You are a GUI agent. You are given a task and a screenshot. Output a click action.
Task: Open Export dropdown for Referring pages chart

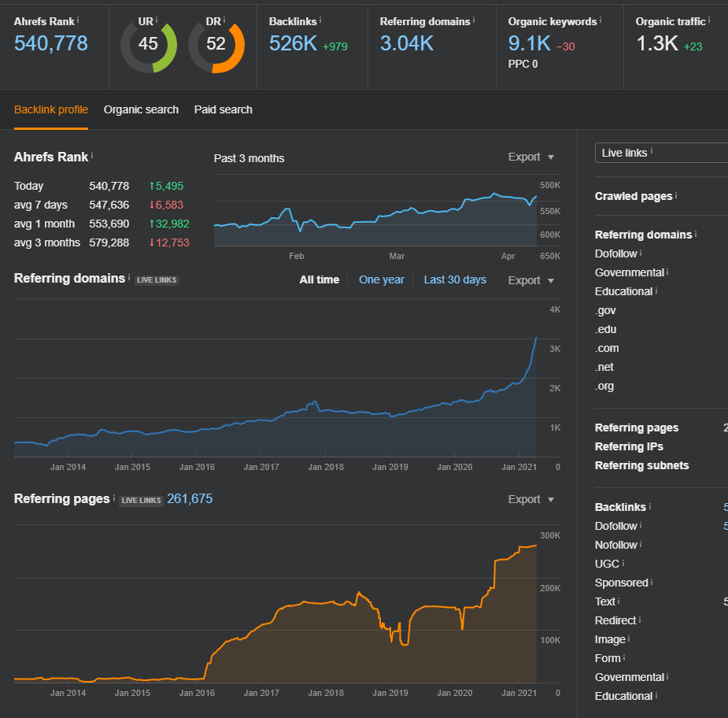point(530,499)
